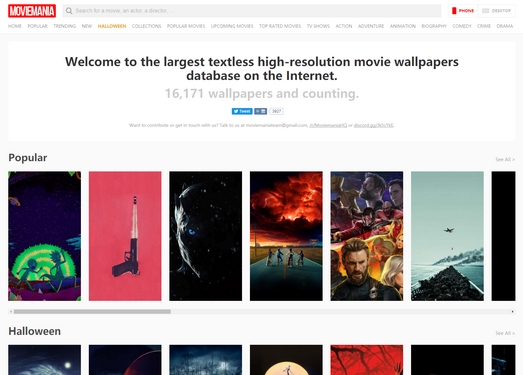Go to Top Rated Movies category
Image resolution: width=523 pixels, height=375 pixels.
[x=280, y=26]
